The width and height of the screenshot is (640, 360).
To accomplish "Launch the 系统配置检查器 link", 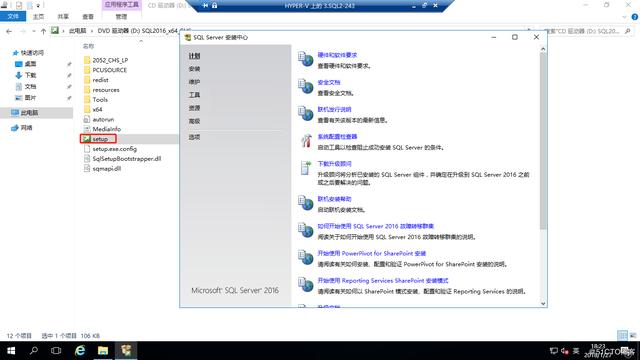I will point(337,137).
